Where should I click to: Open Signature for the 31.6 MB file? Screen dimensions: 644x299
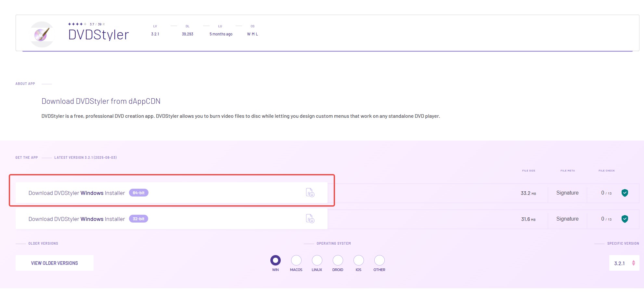click(x=567, y=219)
